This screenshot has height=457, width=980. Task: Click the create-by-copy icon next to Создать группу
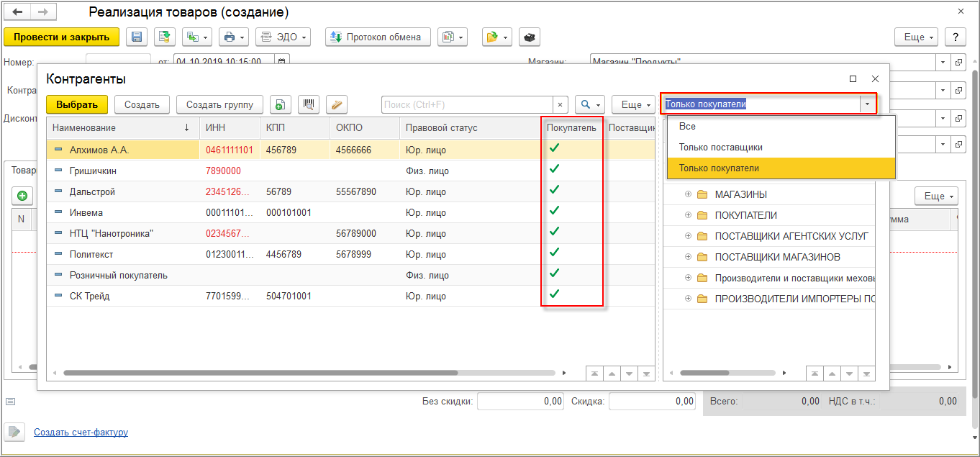[x=281, y=104]
